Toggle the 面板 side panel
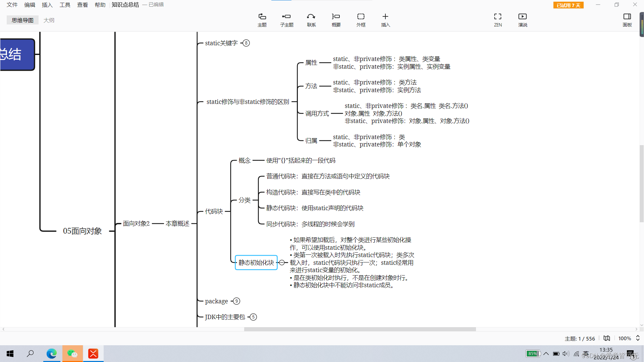644x362 pixels. pyautogui.click(x=627, y=20)
